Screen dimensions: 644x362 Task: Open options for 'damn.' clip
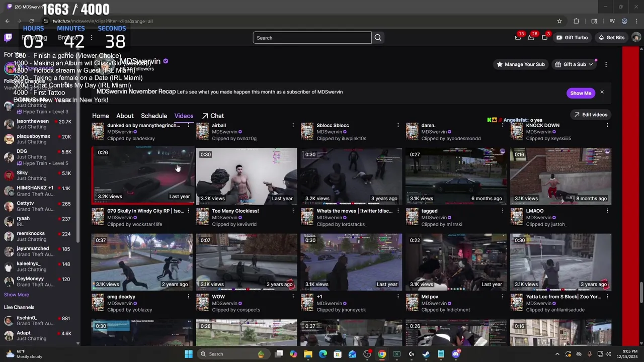503,125
